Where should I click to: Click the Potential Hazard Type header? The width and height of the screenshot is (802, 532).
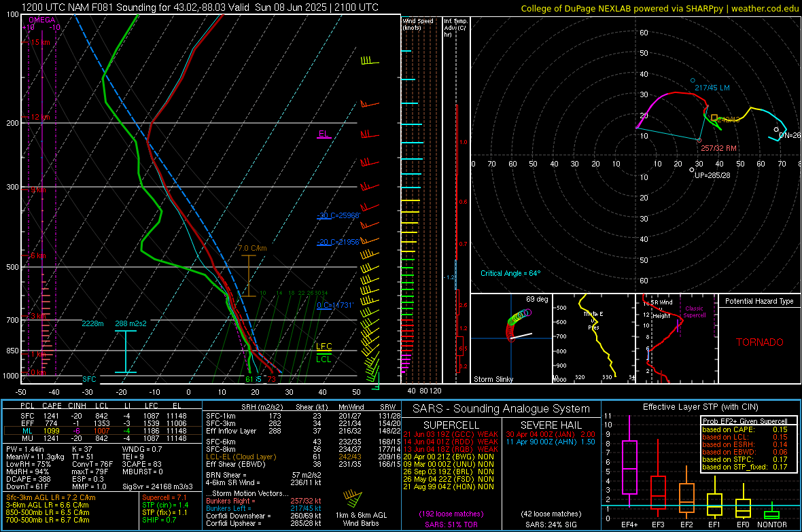(759, 301)
